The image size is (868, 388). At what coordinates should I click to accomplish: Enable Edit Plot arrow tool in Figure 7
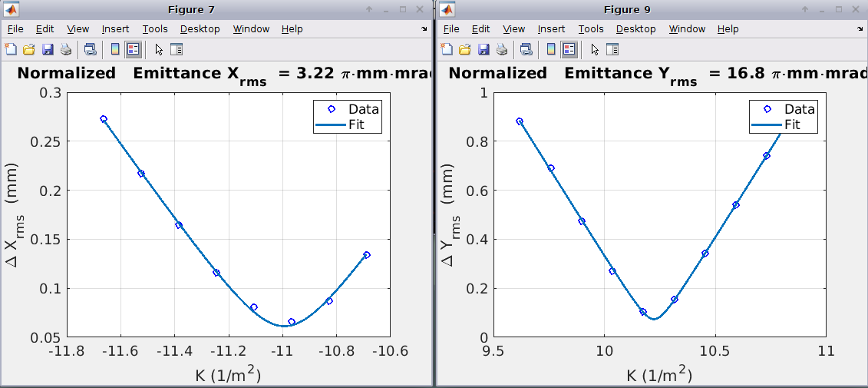pos(159,50)
